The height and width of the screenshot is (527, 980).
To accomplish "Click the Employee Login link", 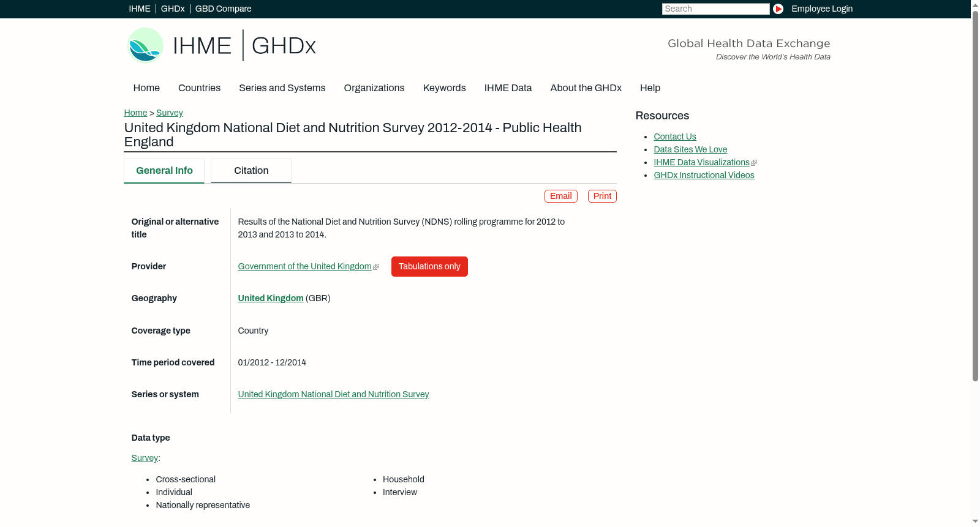I will 822,9.
